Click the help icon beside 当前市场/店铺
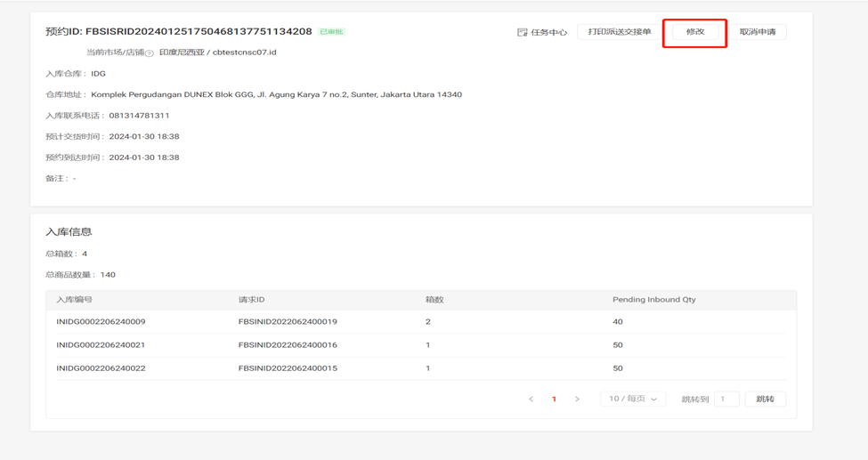 (x=150, y=53)
